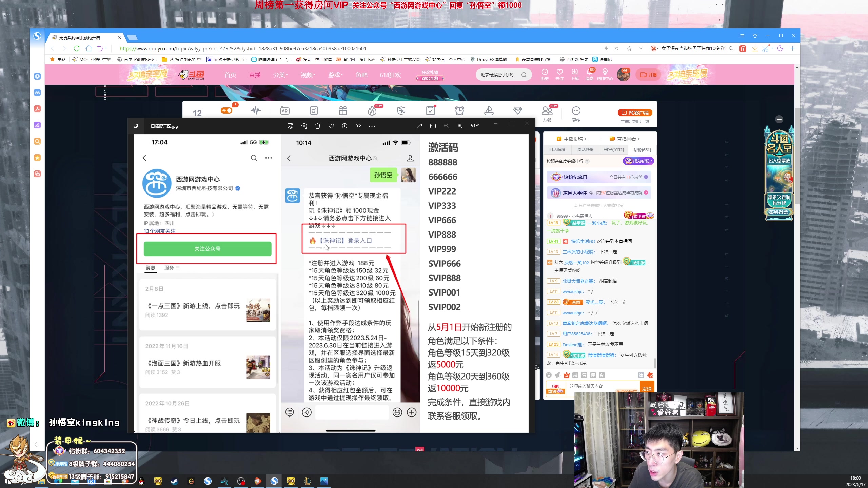Open 关注 followed channels icon
The image size is (868, 488).
pos(559,75)
